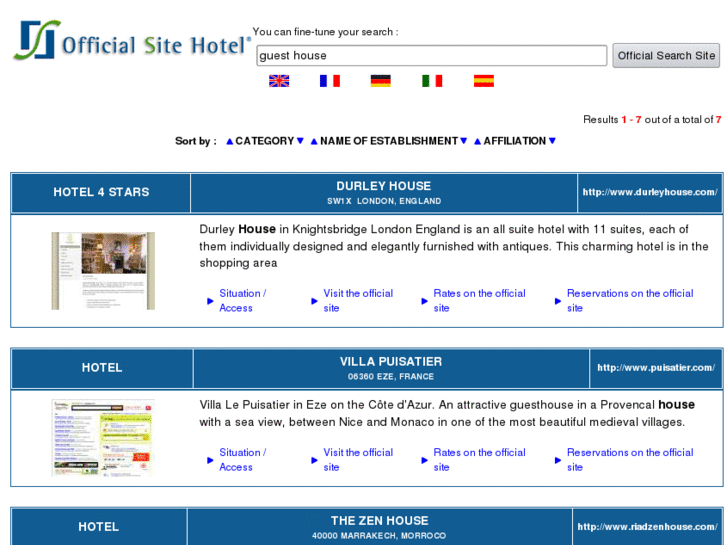Click the arrow bullet before Puisatier Reservations link
This screenshot has height=545, width=727.
point(558,460)
